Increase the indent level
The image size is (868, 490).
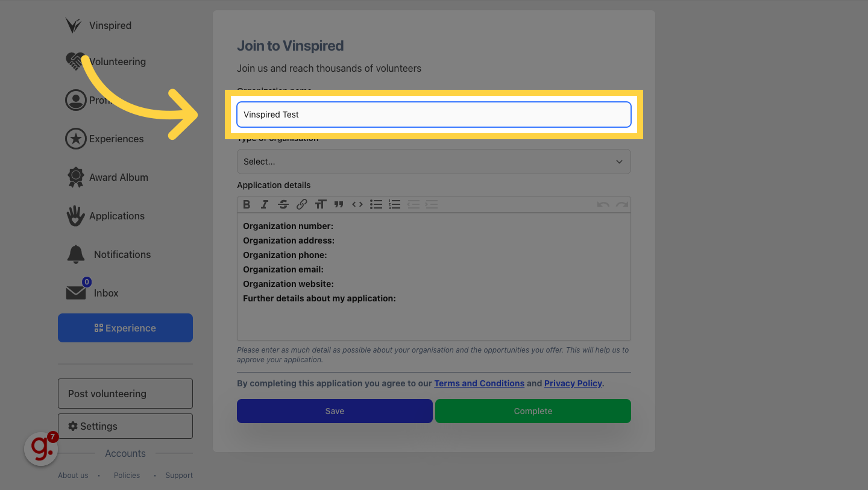(x=432, y=204)
